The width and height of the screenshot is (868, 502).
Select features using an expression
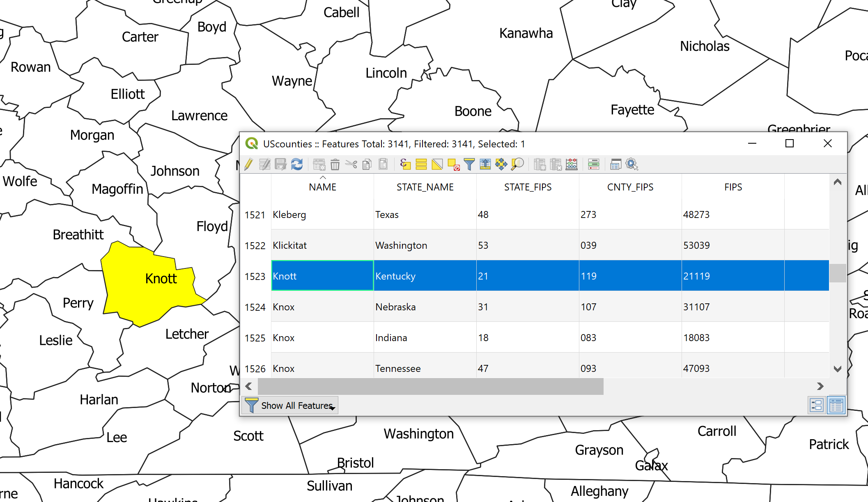[x=406, y=164]
